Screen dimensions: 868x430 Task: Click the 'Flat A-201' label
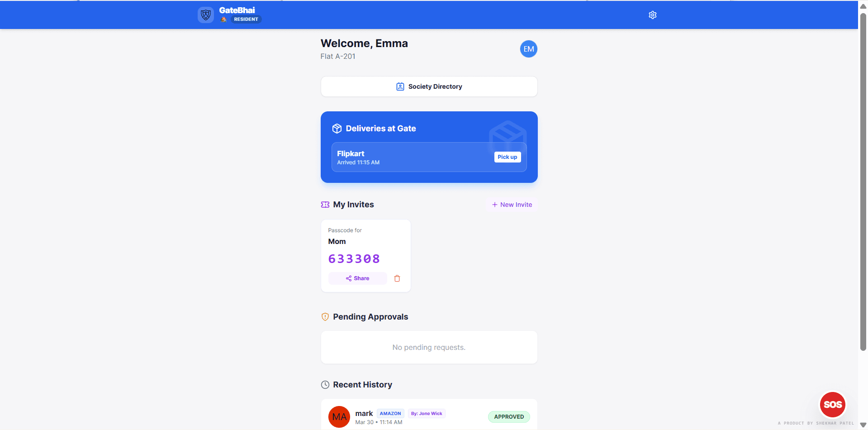click(x=338, y=56)
